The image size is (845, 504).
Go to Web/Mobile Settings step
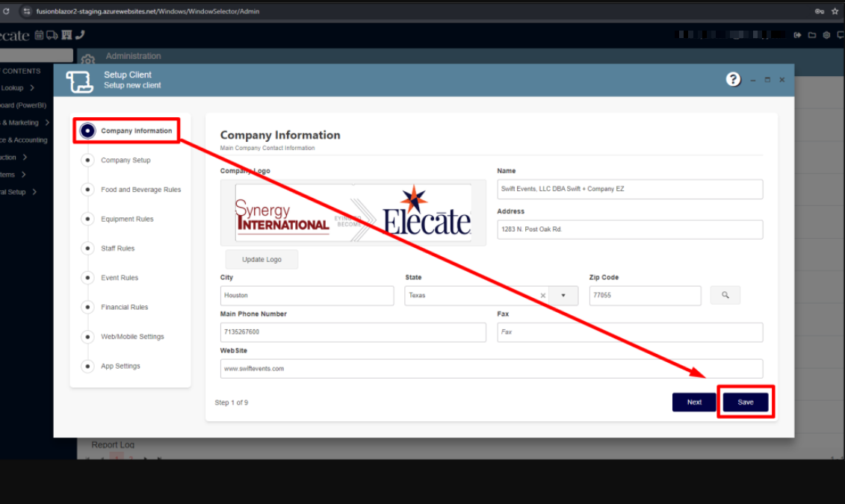tap(132, 337)
